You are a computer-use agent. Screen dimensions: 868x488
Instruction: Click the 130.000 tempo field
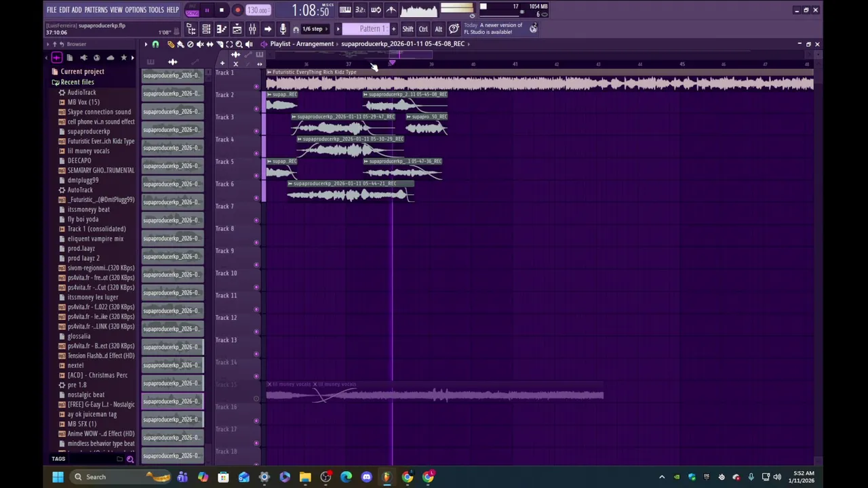coord(258,10)
